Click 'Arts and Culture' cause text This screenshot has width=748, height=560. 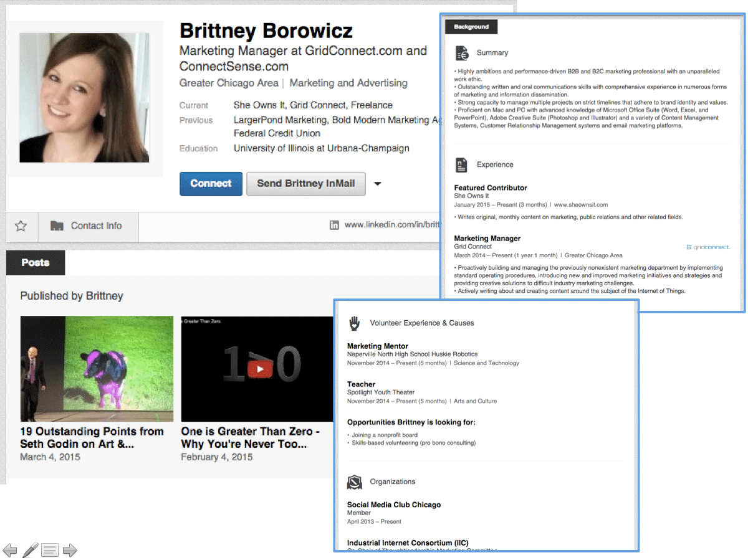tap(475, 401)
